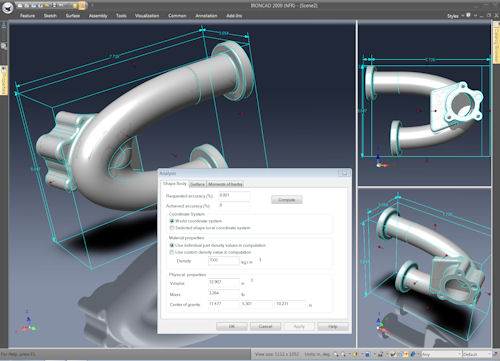Click the yellow and purple status bar icon

(x=355, y=354)
